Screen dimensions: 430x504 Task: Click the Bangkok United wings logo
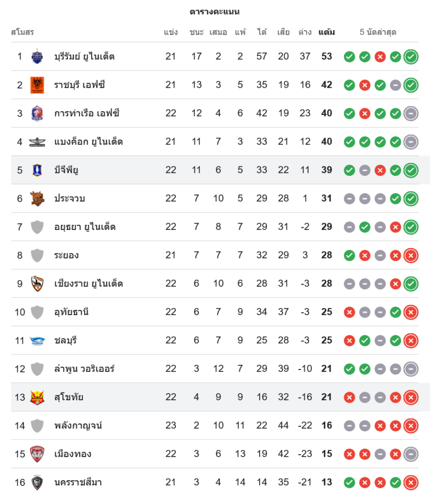[x=37, y=142]
